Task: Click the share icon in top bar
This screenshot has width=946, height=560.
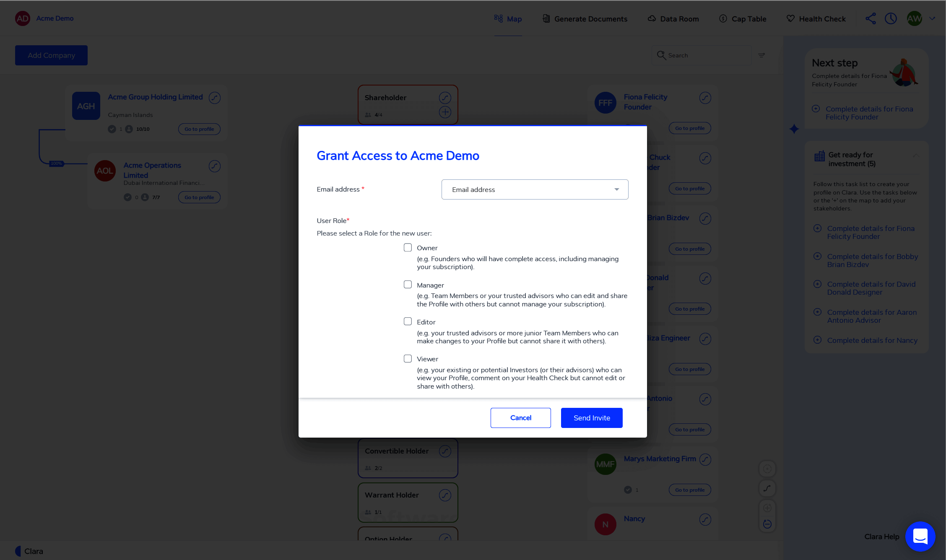Action: [x=871, y=18]
